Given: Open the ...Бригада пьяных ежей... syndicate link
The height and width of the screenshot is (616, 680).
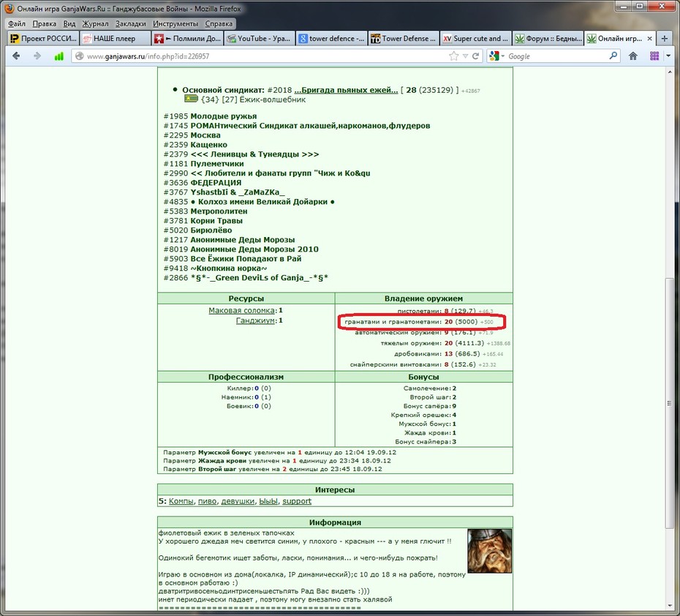Looking at the screenshot, I should (346, 90).
